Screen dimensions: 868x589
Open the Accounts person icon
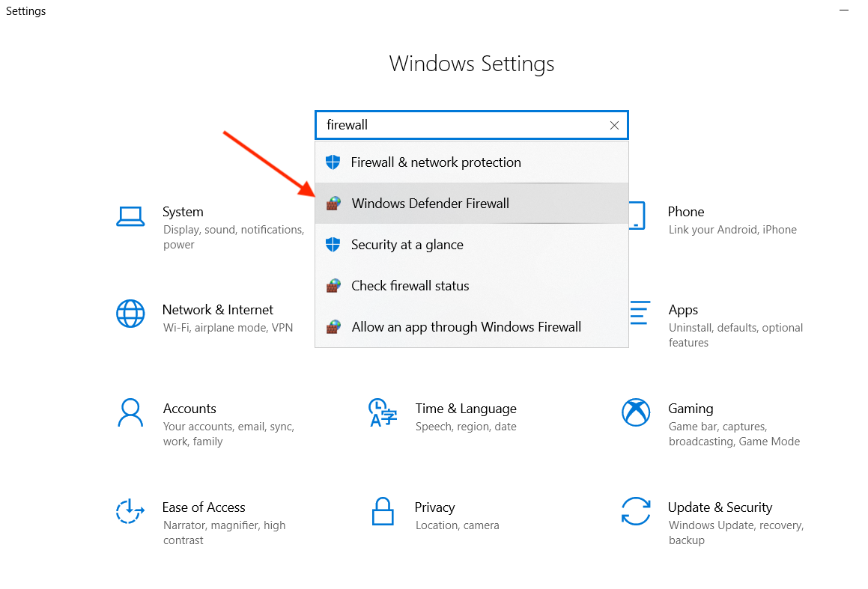130,412
